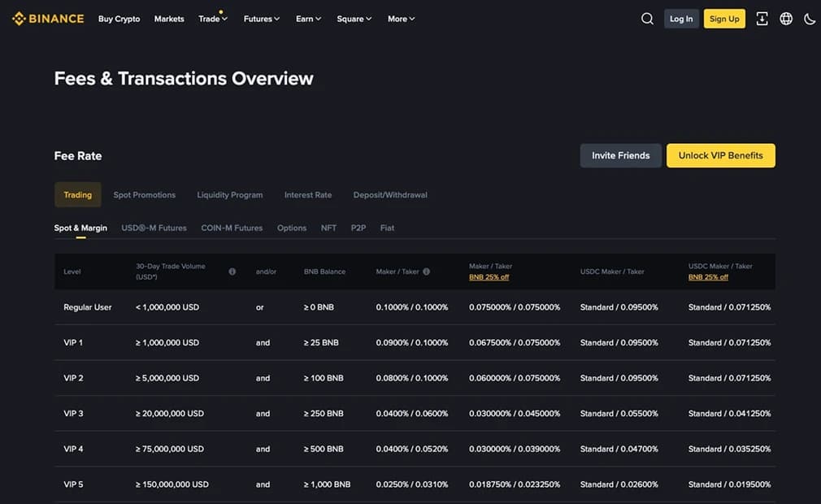The height and width of the screenshot is (504, 821).
Task: Switch to the Spot Promotions tab
Action: 145,194
